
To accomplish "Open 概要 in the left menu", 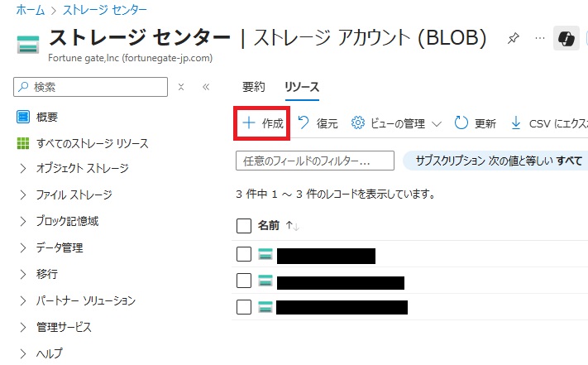I will click(x=47, y=117).
